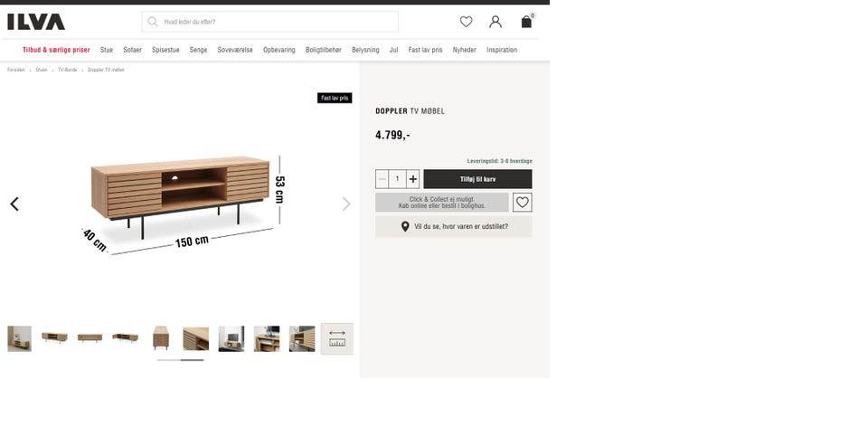Decrease quantity with minus button
Image resolution: width=868 pixels, height=436 pixels.
(x=382, y=179)
